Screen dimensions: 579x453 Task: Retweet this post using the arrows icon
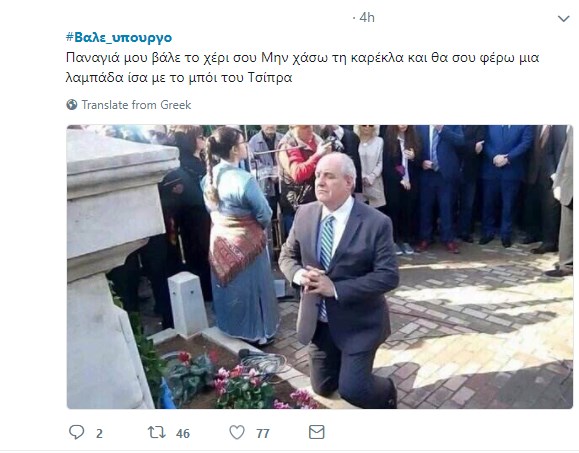point(157,432)
